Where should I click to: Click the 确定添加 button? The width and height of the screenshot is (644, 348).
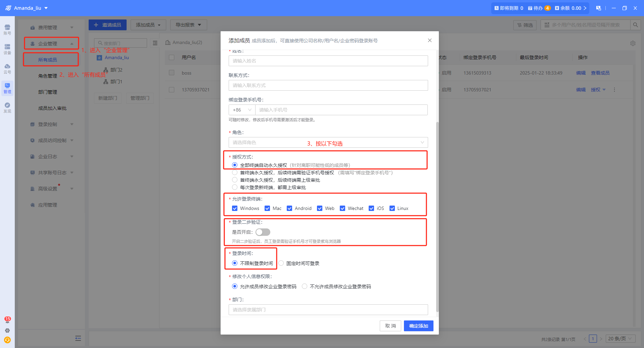click(418, 326)
